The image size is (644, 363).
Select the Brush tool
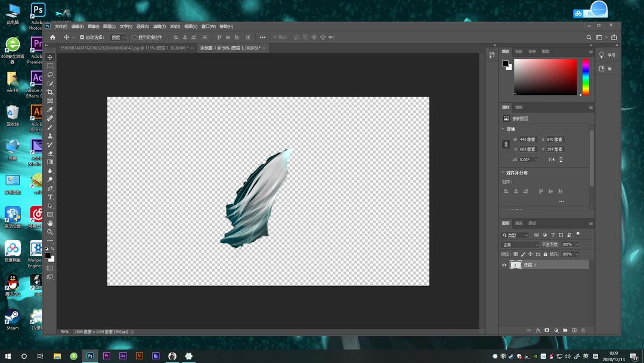[50, 127]
